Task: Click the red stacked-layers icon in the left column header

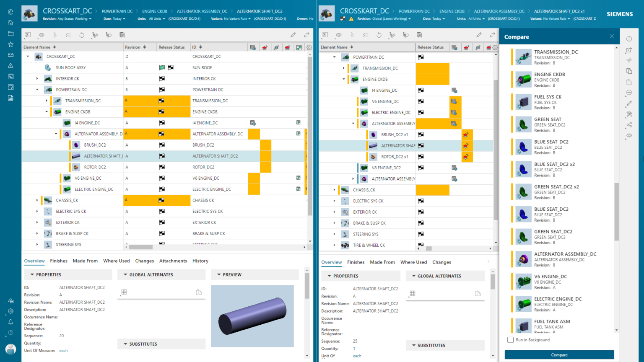Action: point(264,47)
